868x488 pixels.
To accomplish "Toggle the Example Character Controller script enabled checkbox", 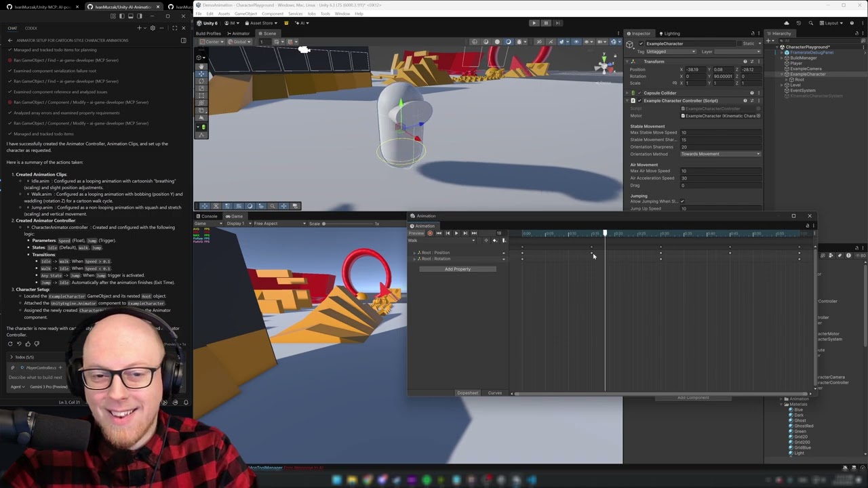I will [639, 100].
